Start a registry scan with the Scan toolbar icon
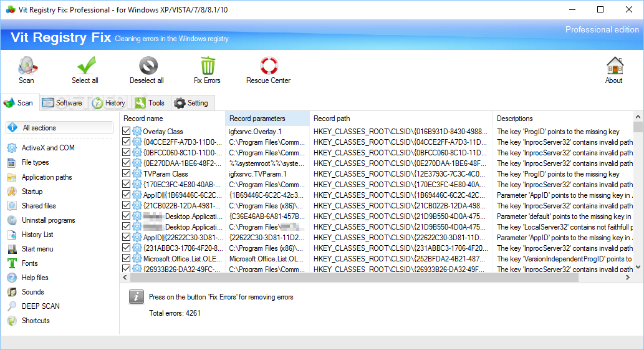 point(27,66)
